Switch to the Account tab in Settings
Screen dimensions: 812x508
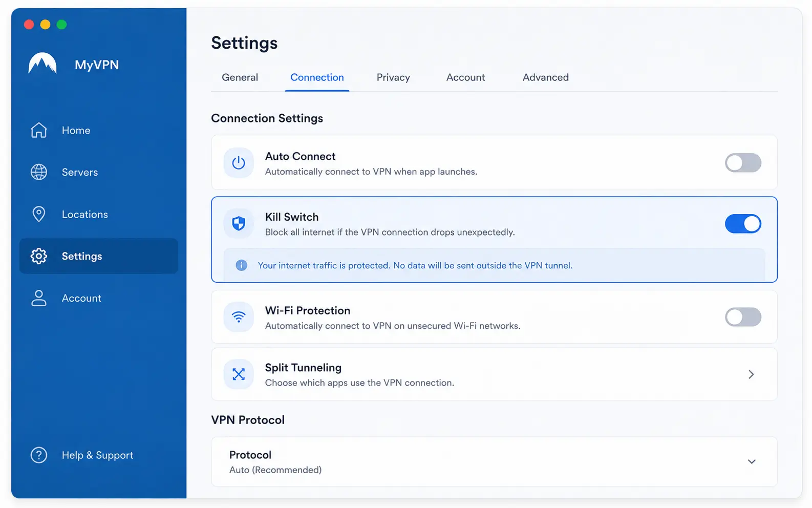click(x=465, y=77)
